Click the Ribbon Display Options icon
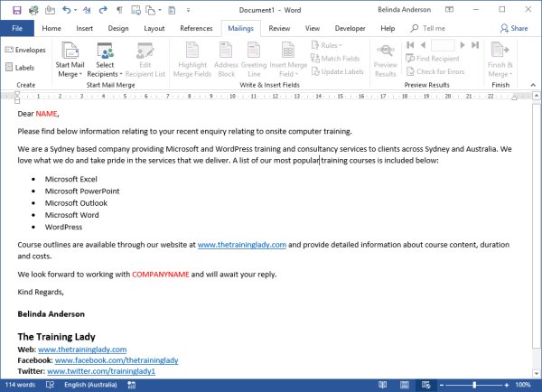 click(449, 10)
